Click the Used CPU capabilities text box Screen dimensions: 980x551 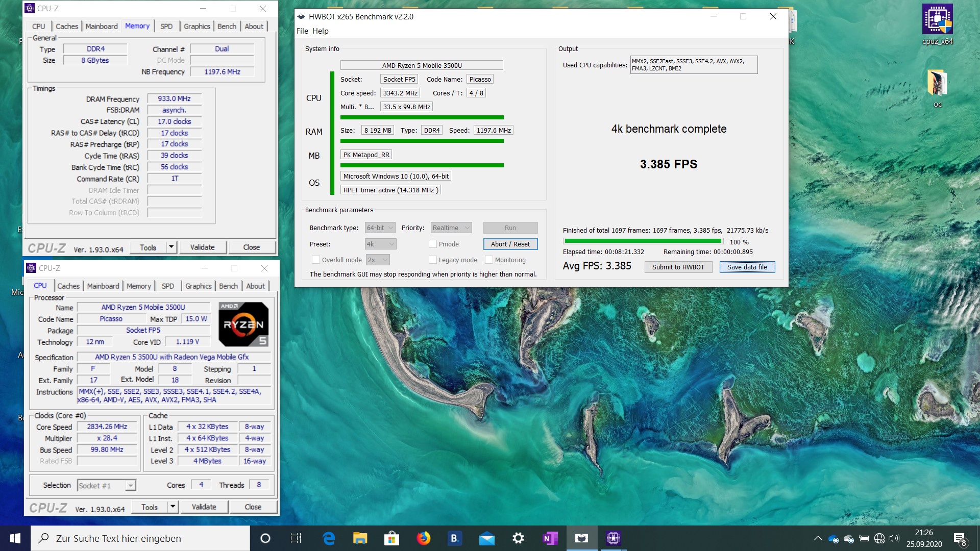point(694,65)
